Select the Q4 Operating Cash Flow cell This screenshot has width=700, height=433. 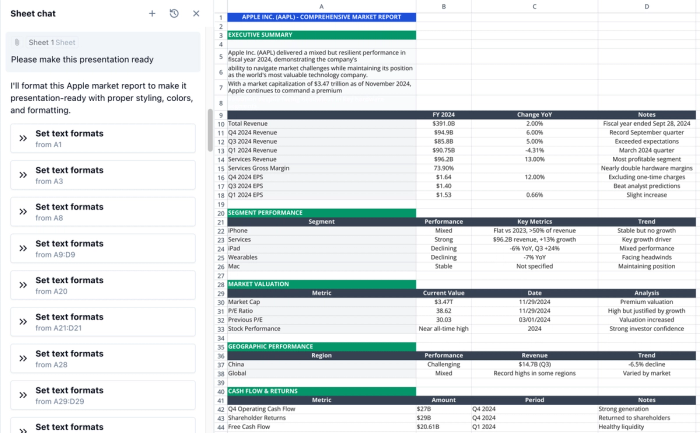pyautogui.click(x=321, y=409)
